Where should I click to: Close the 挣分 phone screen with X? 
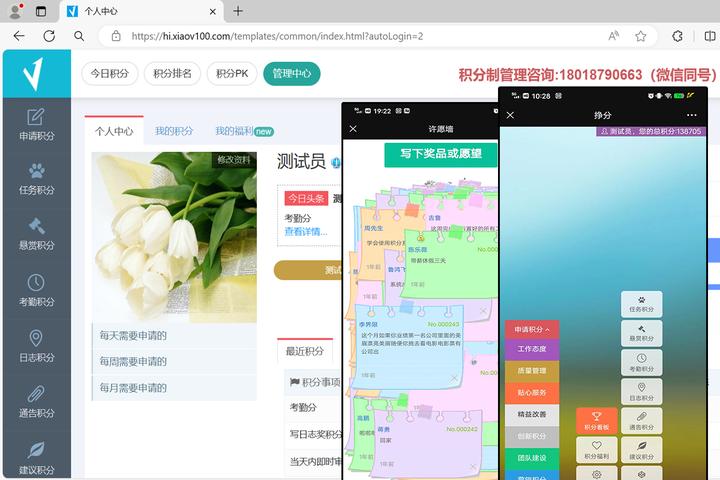point(510,115)
